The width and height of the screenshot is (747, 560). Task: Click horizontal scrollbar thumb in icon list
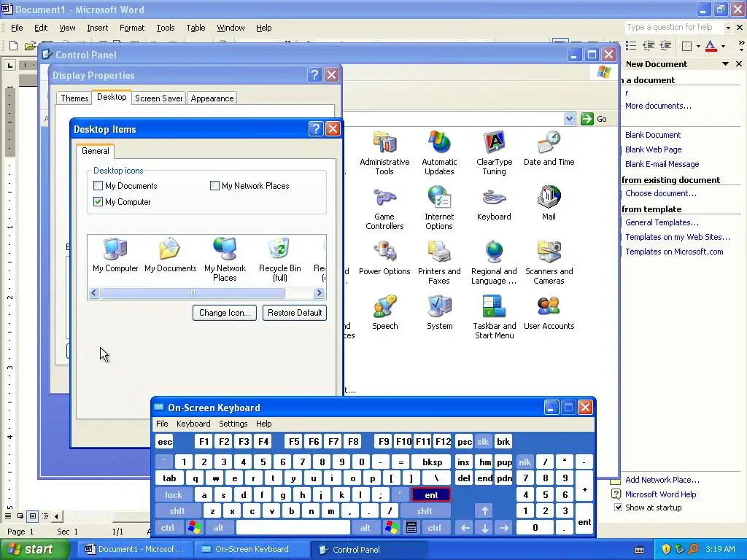coord(193,293)
